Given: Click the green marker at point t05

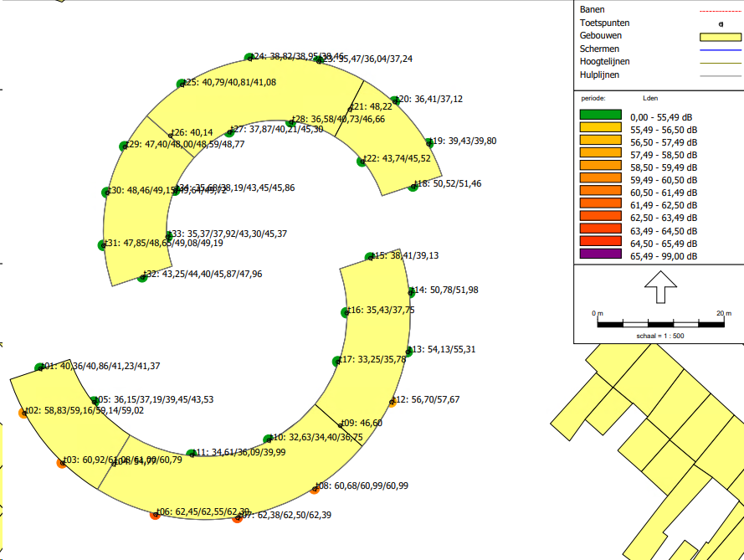Looking at the screenshot, I should pos(95,401).
